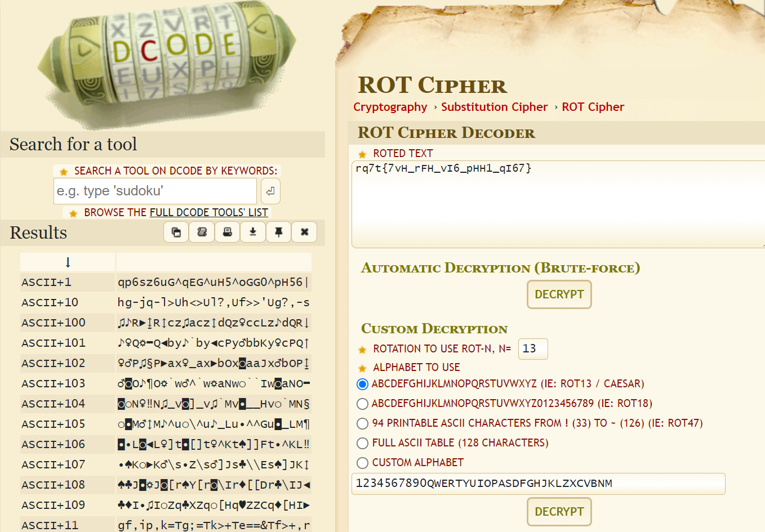Choose the Custom Alphabet radio option
The height and width of the screenshot is (532, 765).
pos(362,463)
